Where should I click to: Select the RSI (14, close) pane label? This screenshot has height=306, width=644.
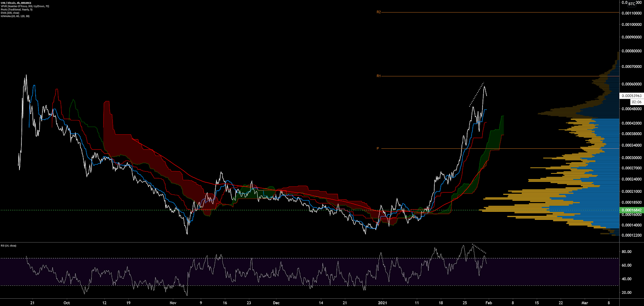click(9, 246)
